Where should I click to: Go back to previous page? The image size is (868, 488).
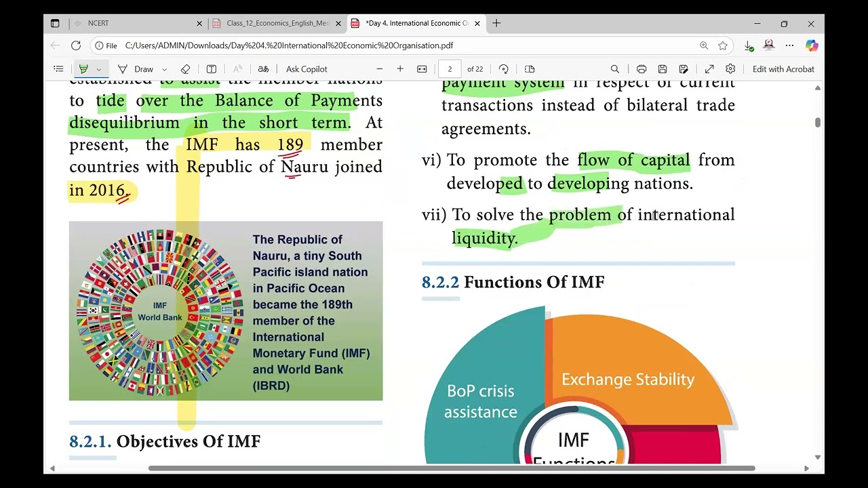coord(56,45)
